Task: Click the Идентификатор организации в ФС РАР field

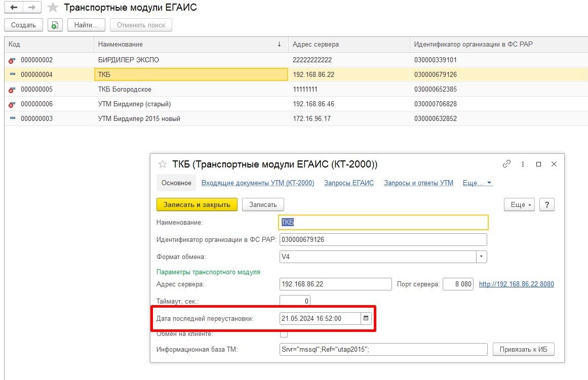Action: coord(383,239)
